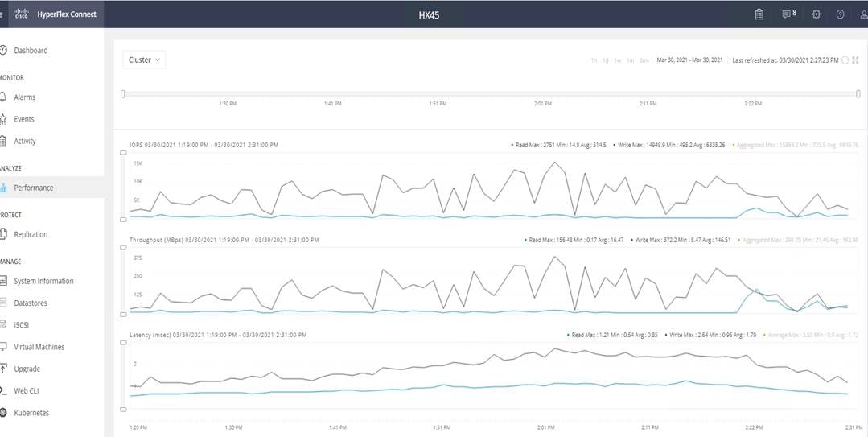The image size is (868, 437).
Task: Select Performance label in sidebar
Action: pos(34,188)
